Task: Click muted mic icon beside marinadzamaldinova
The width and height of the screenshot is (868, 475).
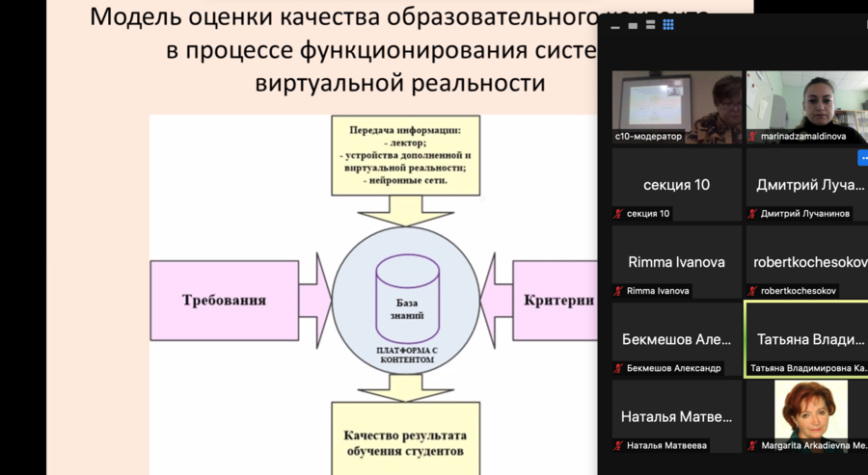Action: coord(753,137)
